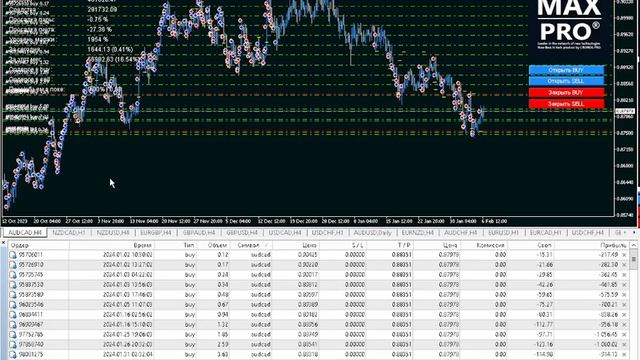
Task: Click the Открыть BUY button
Action: pyautogui.click(x=566, y=70)
